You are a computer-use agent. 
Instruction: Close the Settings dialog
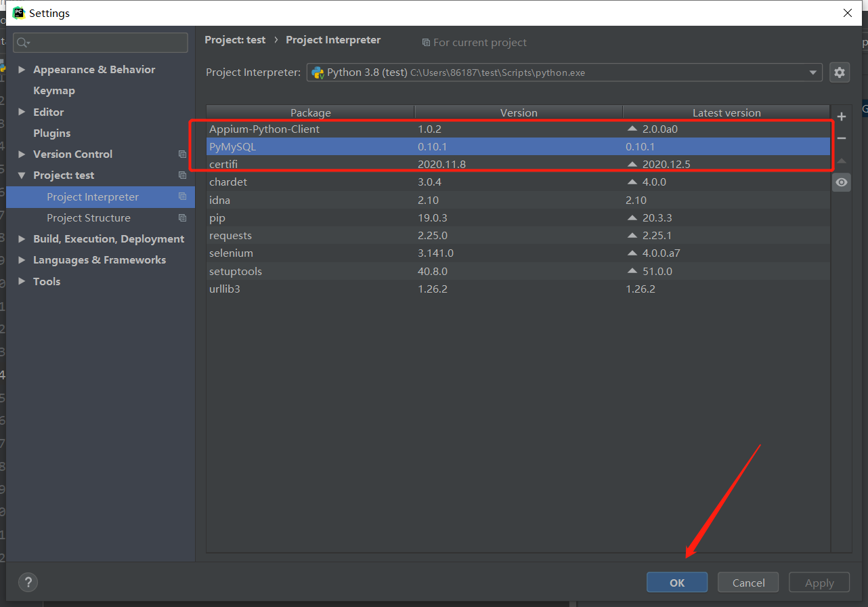click(847, 13)
